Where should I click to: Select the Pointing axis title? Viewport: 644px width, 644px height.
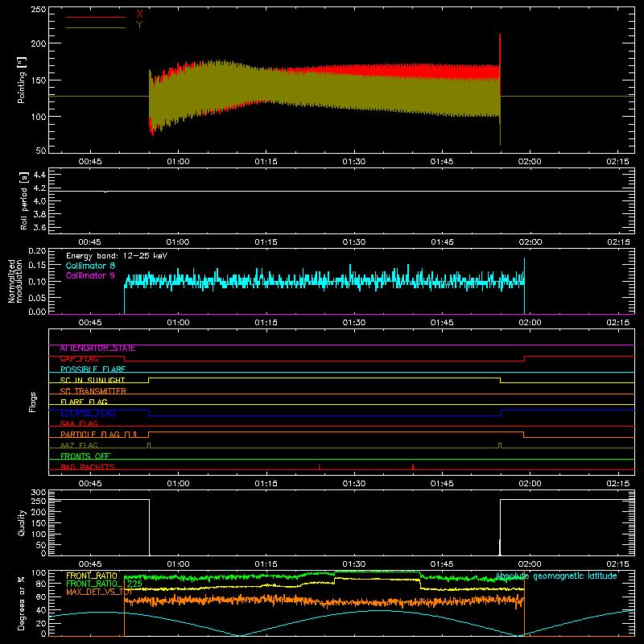click(x=21, y=80)
